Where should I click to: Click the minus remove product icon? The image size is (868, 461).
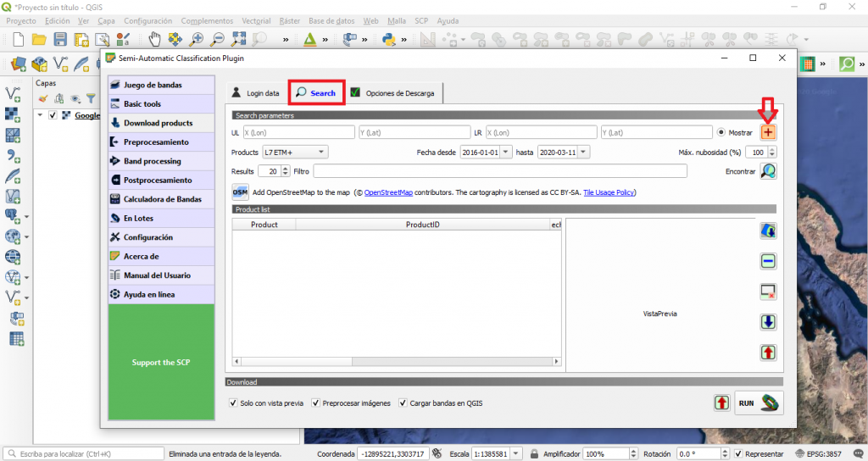[768, 262]
